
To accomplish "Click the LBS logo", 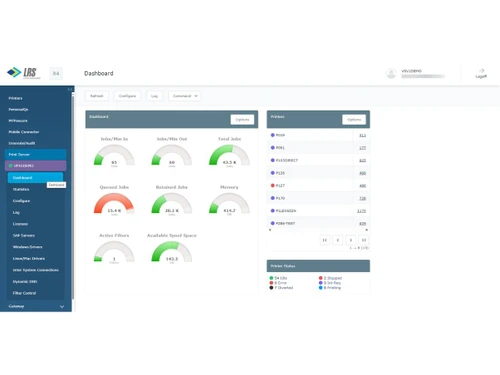I will [x=24, y=73].
